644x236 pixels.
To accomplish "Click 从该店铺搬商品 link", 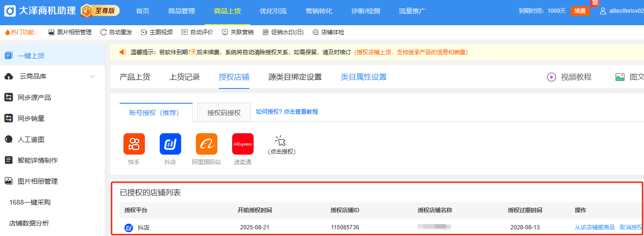I will tap(594, 227).
